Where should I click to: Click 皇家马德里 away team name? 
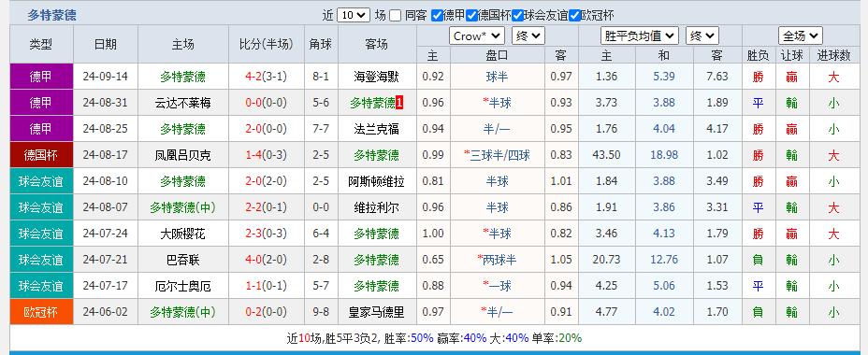[376, 312]
